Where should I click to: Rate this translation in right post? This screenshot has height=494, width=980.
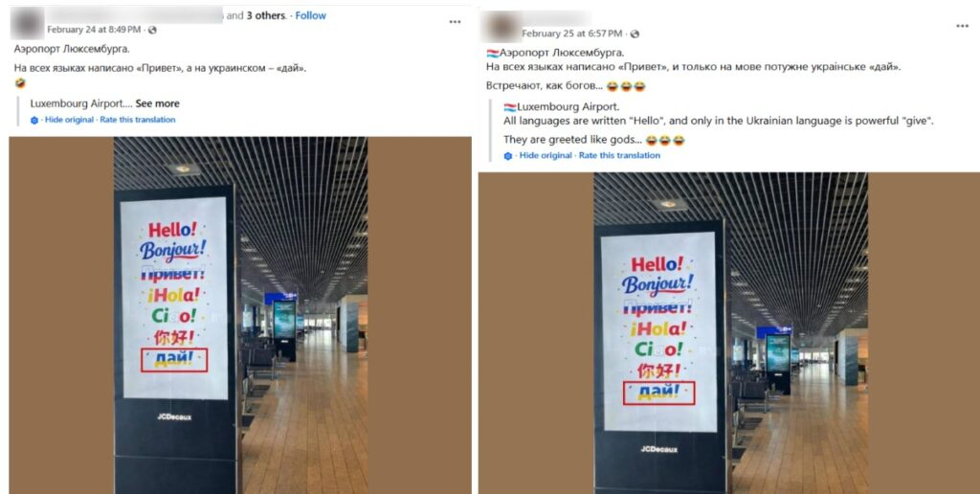(x=619, y=155)
